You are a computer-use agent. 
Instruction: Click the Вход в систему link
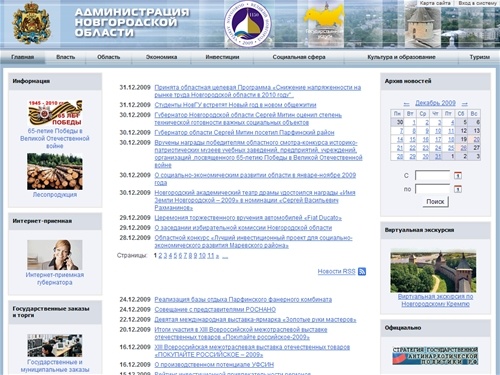click(x=477, y=3)
